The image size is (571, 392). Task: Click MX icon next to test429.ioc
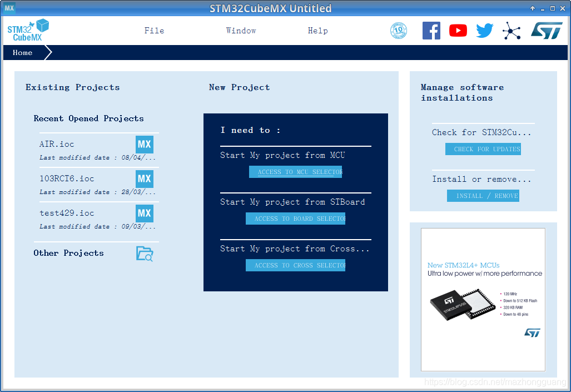145,214
